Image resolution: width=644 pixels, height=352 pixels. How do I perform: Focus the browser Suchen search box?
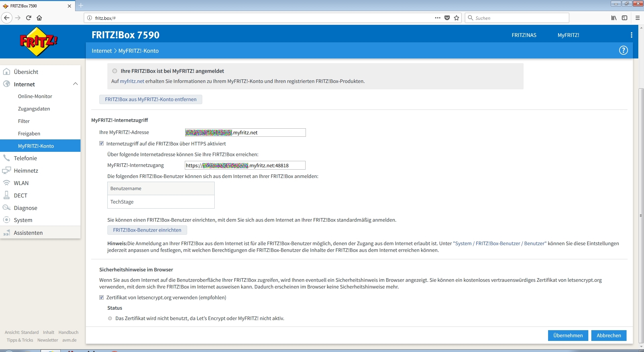(x=517, y=18)
